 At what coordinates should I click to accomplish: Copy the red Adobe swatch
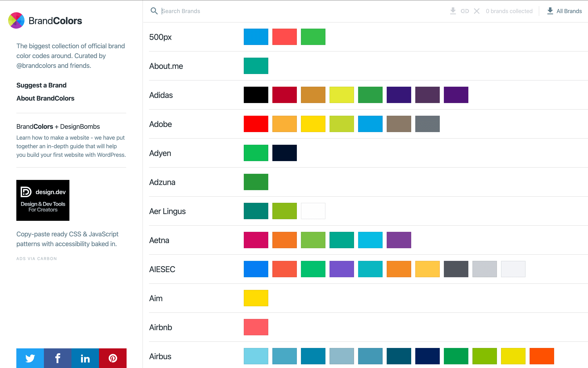pos(256,124)
